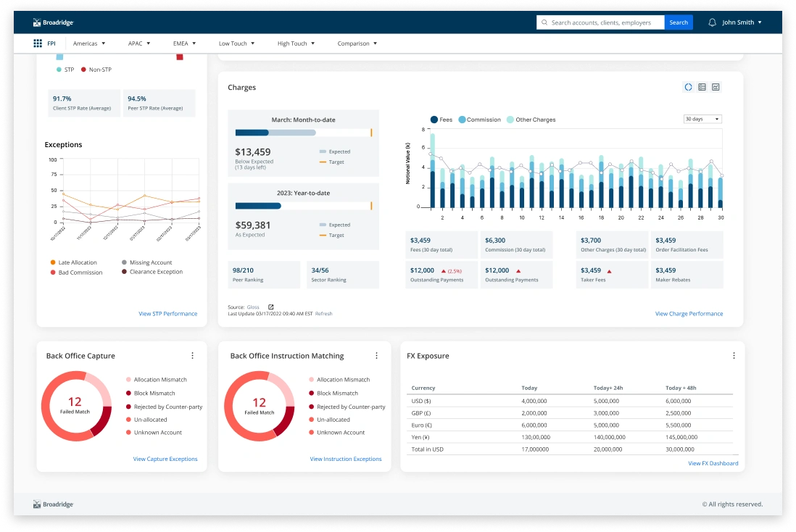Select the High Touch menu item
This screenshot has height=532, width=796.
[294, 43]
